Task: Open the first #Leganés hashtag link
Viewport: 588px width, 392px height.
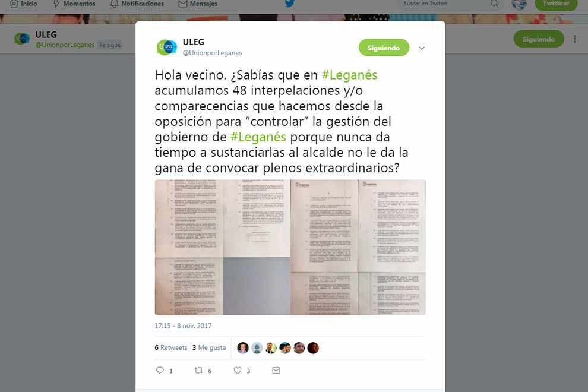Action: (349, 75)
